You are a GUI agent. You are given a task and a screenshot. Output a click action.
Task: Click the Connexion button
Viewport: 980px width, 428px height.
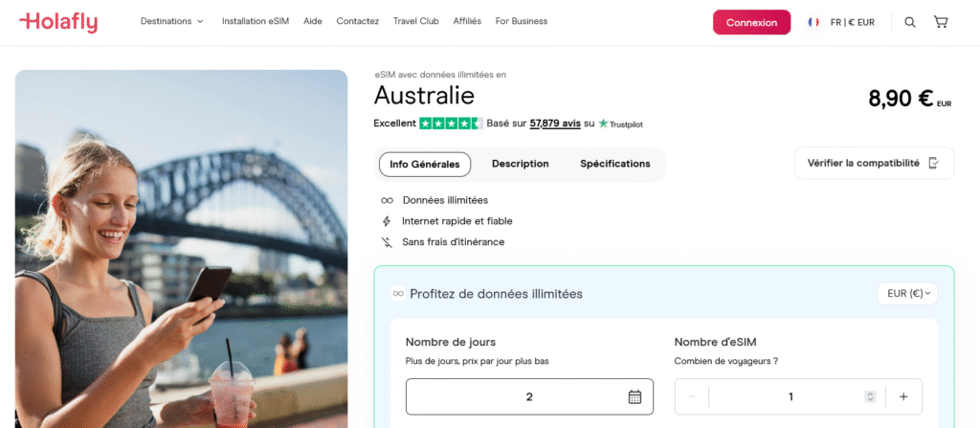pyautogui.click(x=752, y=23)
